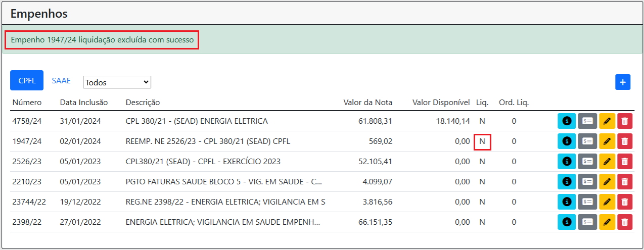Click info icon for empenho 4758/24
Viewport: 644px width, 250px height.
coord(567,121)
